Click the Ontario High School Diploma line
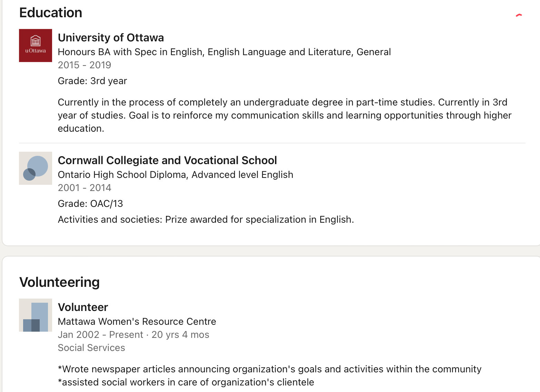This screenshot has height=392, width=540. pos(176,174)
